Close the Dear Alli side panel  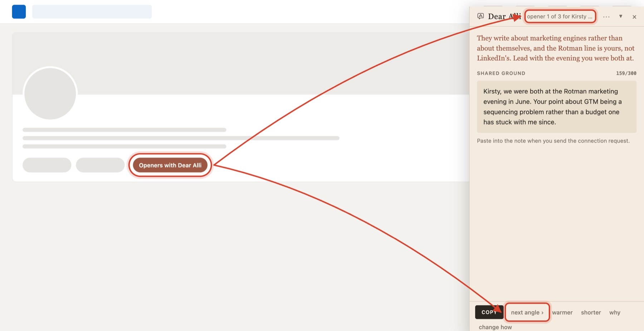(634, 17)
